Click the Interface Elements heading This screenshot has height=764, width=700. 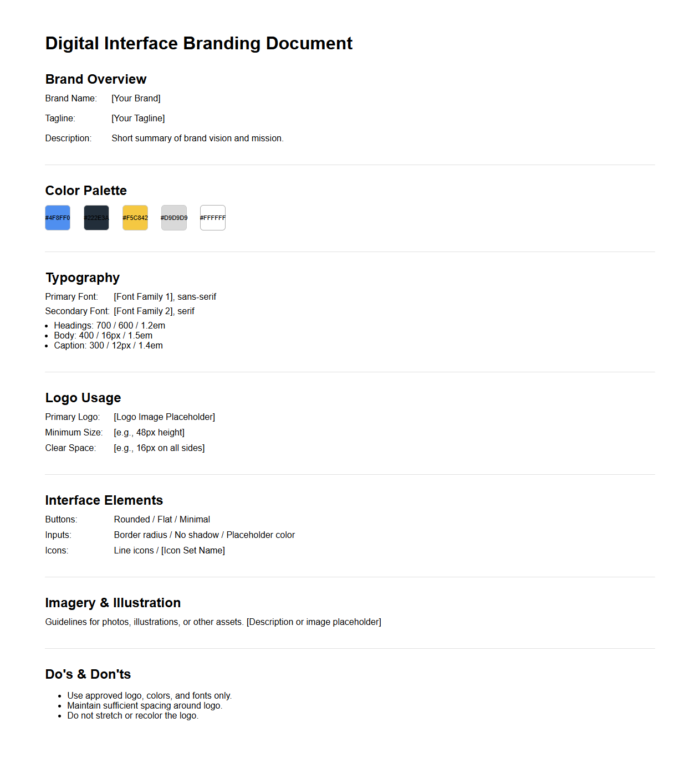click(104, 500)
